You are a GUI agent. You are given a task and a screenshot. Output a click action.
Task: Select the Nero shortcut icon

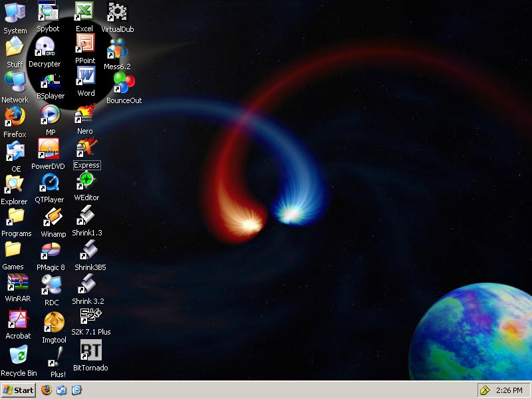point(85,114)
